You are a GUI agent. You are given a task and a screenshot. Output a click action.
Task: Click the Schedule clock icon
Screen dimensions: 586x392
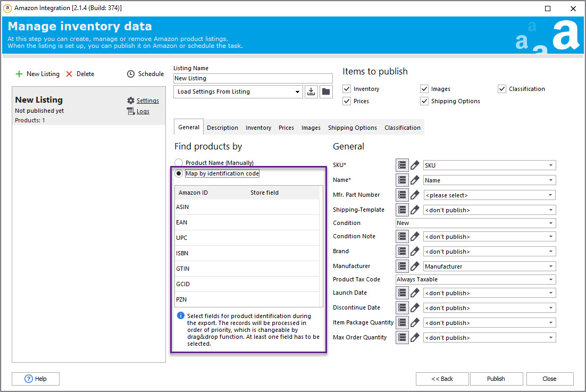pos(131,74)
